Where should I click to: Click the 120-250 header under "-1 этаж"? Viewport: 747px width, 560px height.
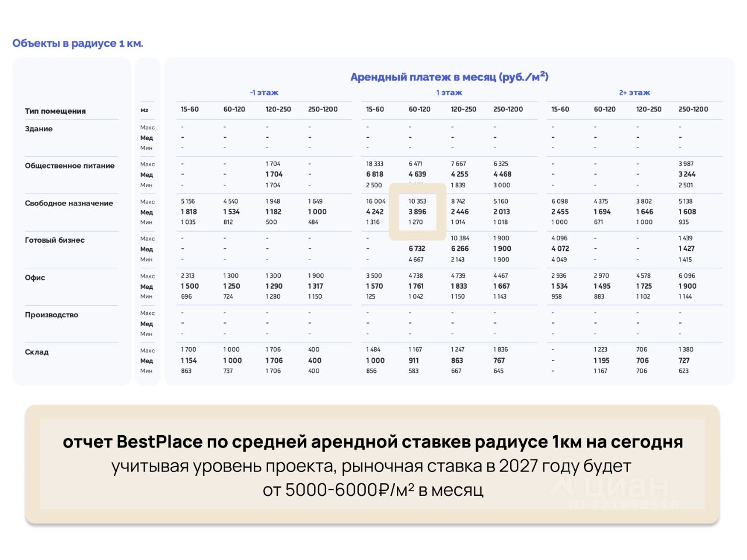click(x=278, y=109)
